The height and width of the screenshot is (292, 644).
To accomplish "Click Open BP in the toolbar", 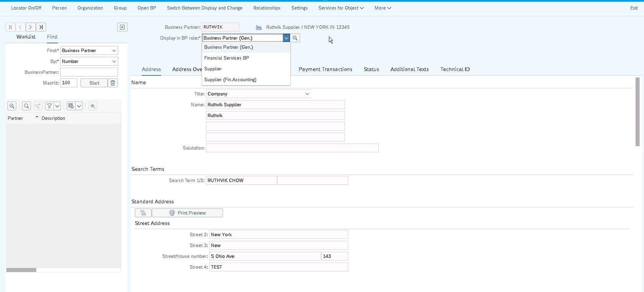I will (x=147, y=8).
